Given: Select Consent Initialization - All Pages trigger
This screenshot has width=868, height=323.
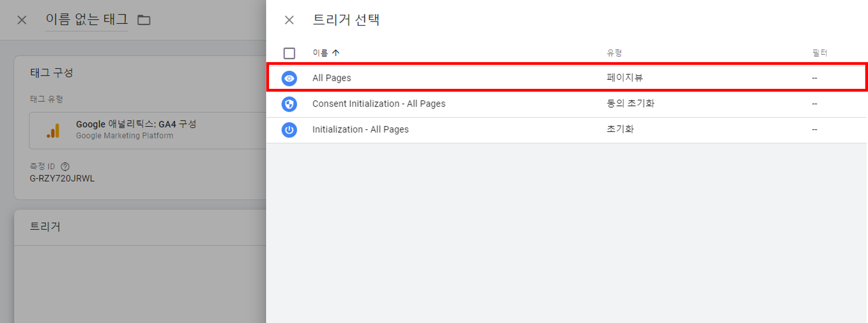Looking at the screenshot, I should click(x=379, y=104).
